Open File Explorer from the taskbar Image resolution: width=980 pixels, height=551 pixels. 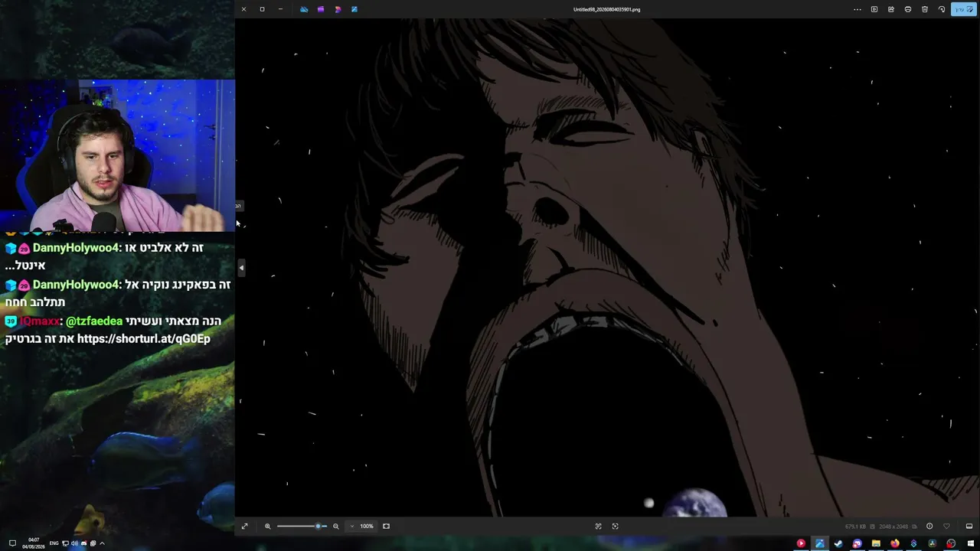(876, 543)
